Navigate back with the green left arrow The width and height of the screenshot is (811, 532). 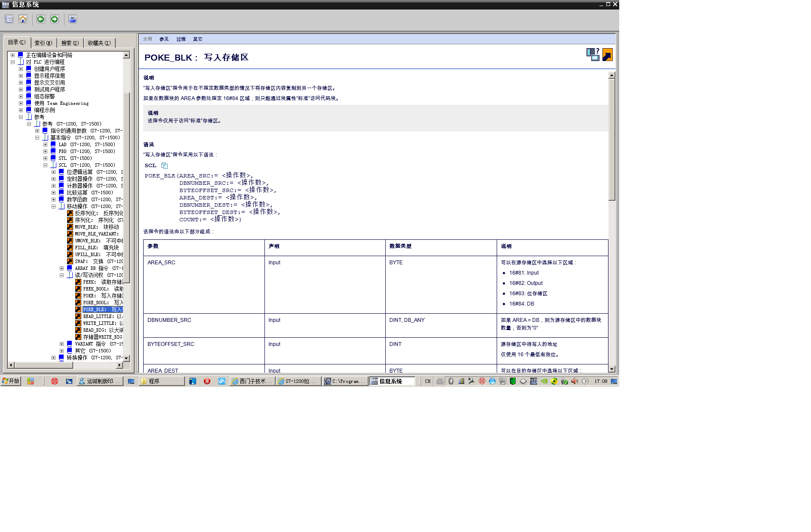(41, 19)
